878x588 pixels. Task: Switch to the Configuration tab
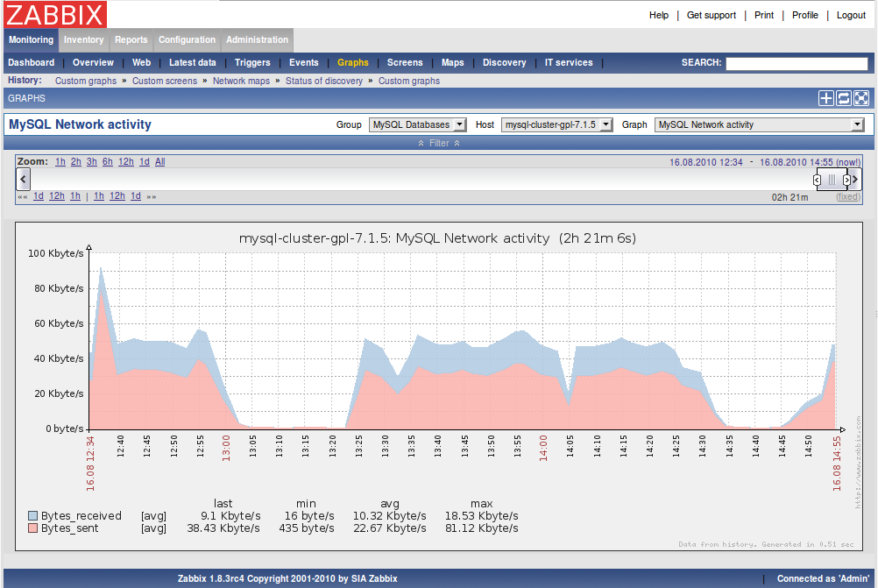point(187,39)
